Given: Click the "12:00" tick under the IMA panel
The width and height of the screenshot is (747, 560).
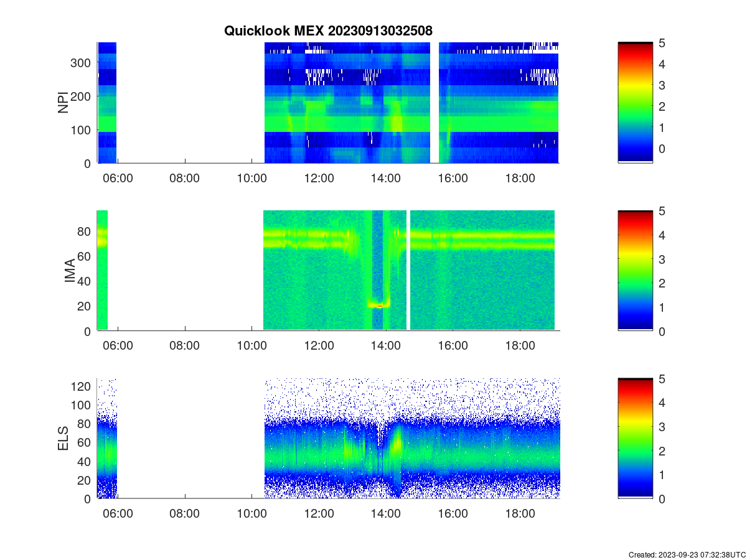Looking at the screenshot, I should pos(319,346).
